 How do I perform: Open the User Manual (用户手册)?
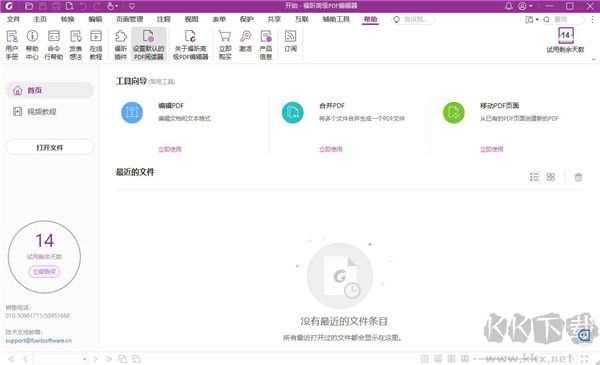tap(12, 45)
